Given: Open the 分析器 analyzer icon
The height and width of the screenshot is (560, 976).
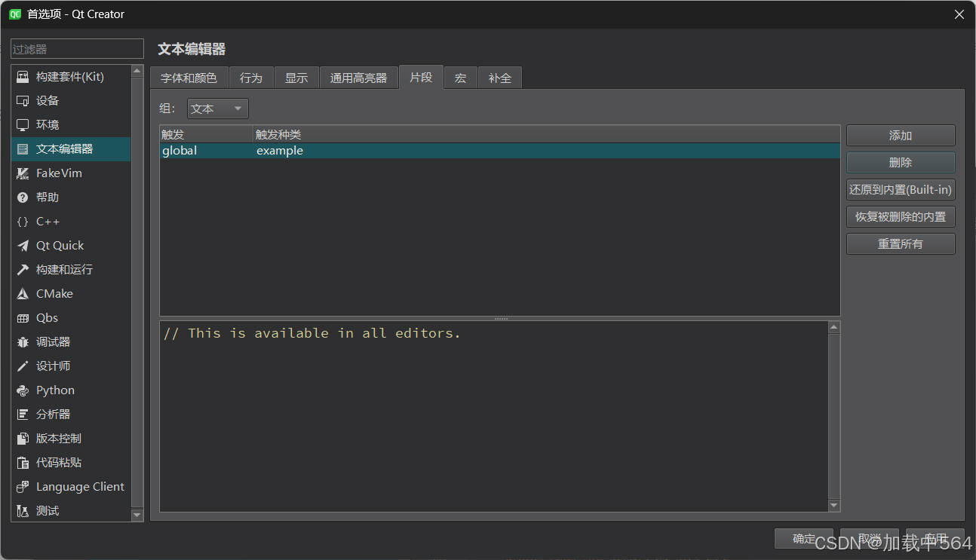Looking at the screenshot, I should (23, 415).
